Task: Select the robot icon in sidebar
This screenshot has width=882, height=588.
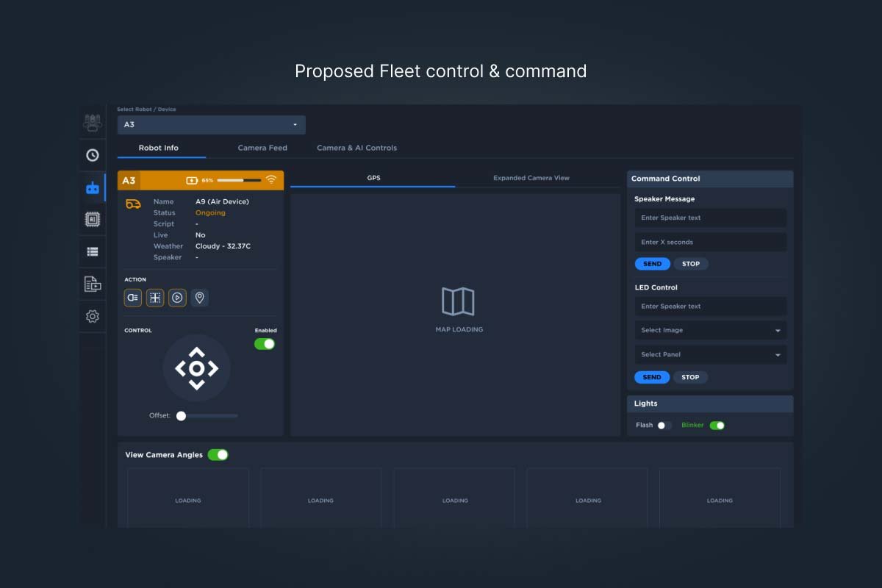Action: pos(93,188)
